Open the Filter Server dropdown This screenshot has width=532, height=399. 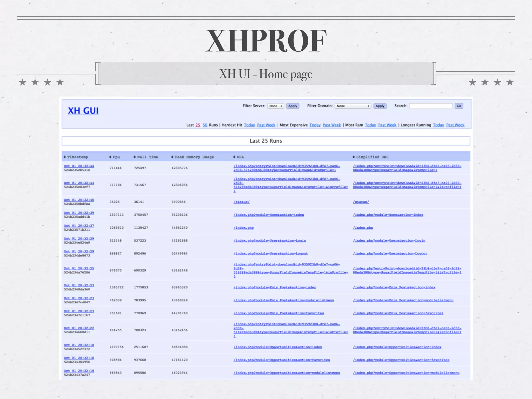(275, 106)
